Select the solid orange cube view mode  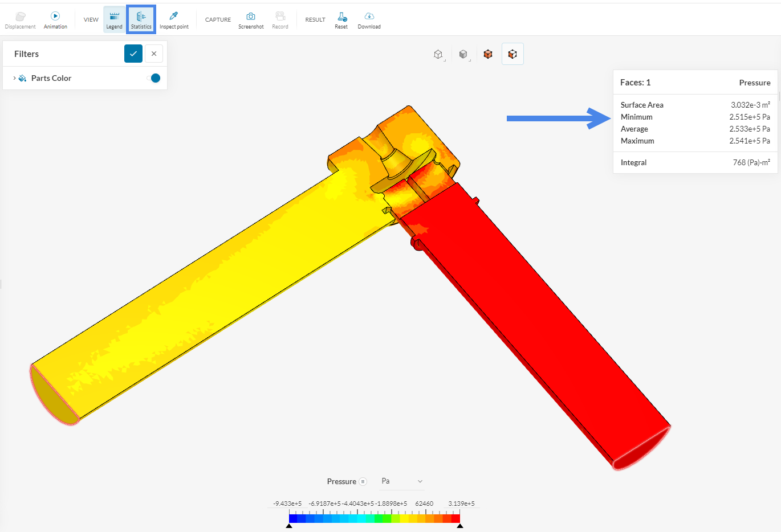tap(487, 54)
